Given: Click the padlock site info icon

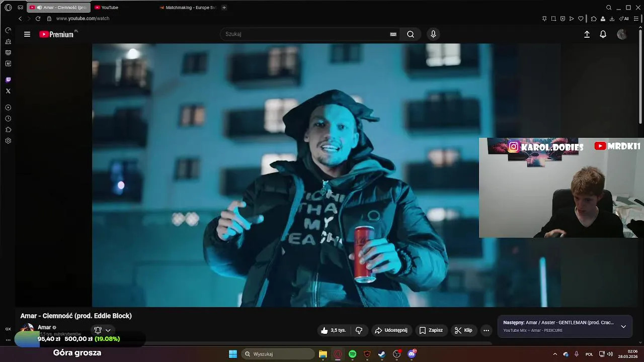Looking at the screenshot, I should (49, 19).
